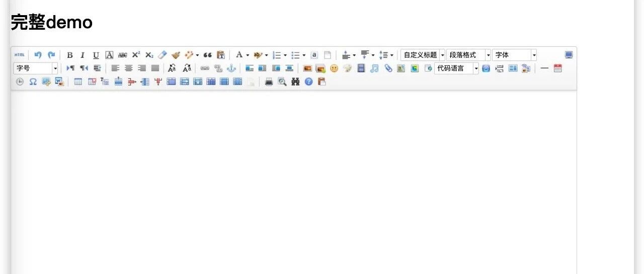Run auto typeset with the wand icon
The width and height of the screenshot is (644, 274).
[x=189, y=55]
